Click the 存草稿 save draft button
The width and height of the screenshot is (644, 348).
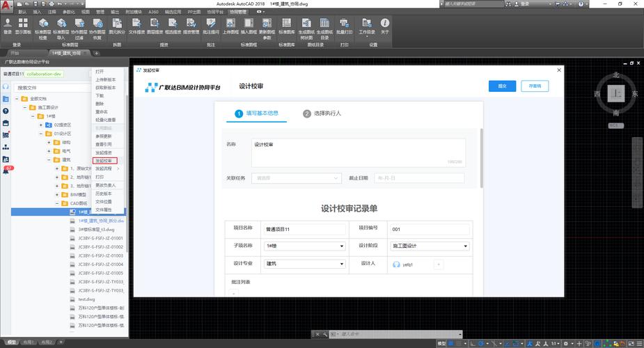[535, 86]
